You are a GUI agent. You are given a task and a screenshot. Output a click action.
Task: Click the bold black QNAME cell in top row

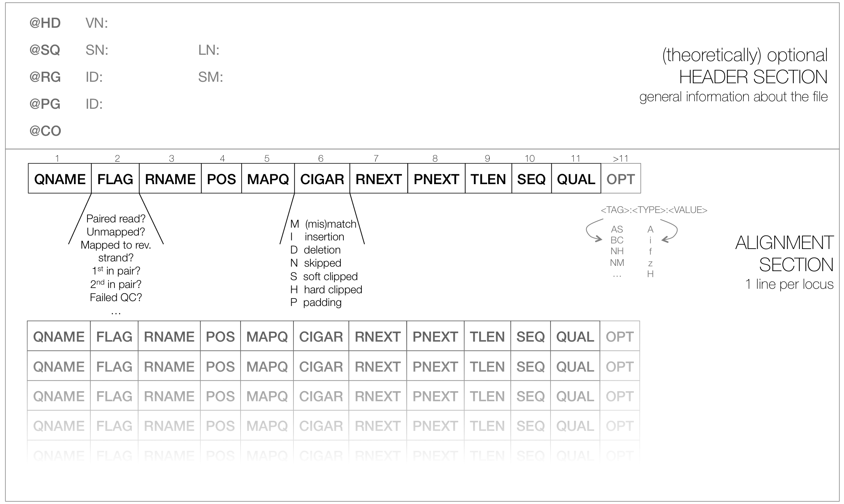60,179
